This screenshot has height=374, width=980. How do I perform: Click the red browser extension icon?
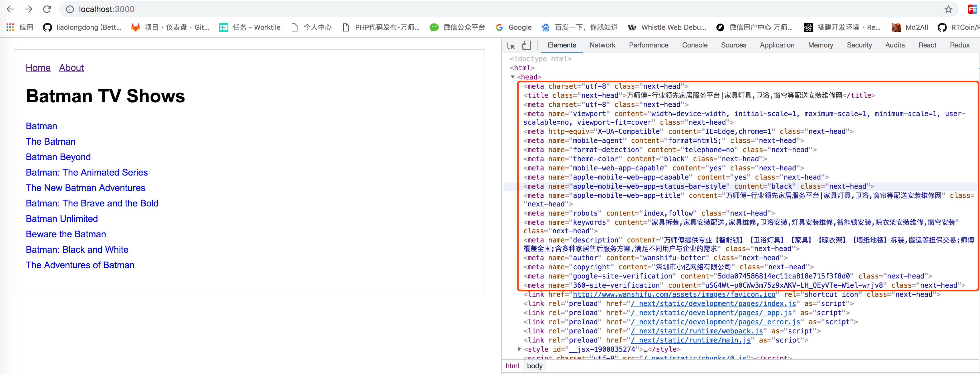(x=972, y=9)
